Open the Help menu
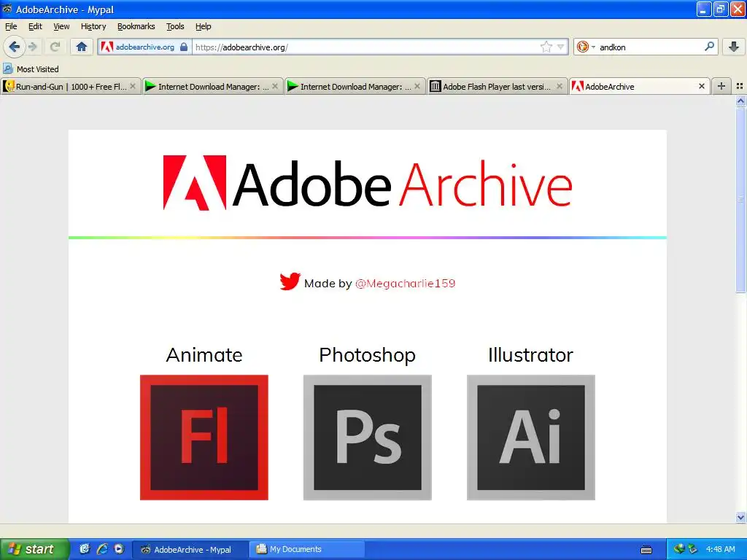This screenshot has width=747, height=560. [x=204, y=26]
